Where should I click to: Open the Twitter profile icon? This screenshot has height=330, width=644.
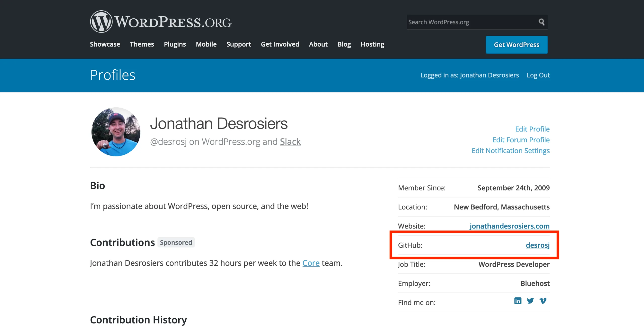(x=530, y=301)
